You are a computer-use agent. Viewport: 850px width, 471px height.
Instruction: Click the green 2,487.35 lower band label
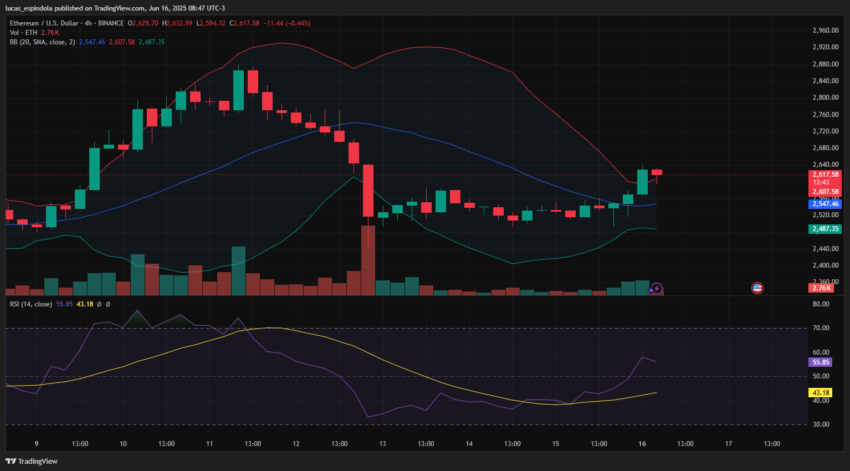coord(825,229)
